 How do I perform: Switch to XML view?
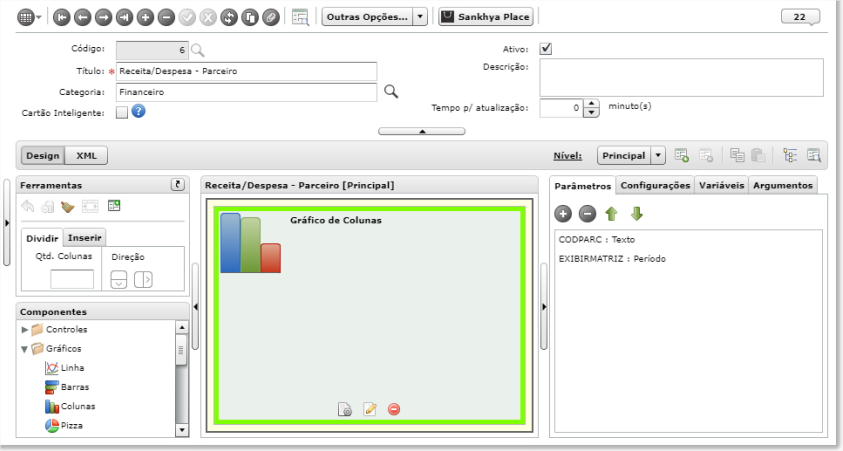[87, 155]
